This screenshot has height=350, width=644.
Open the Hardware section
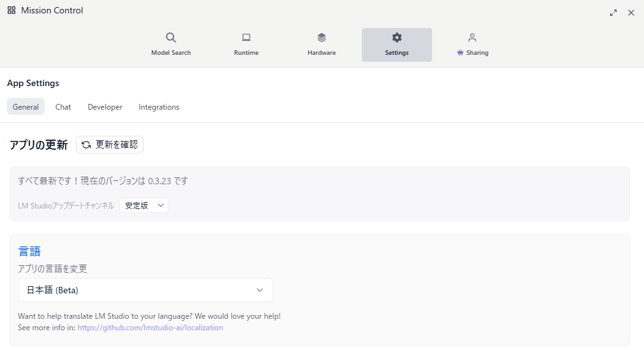(322, 45)
